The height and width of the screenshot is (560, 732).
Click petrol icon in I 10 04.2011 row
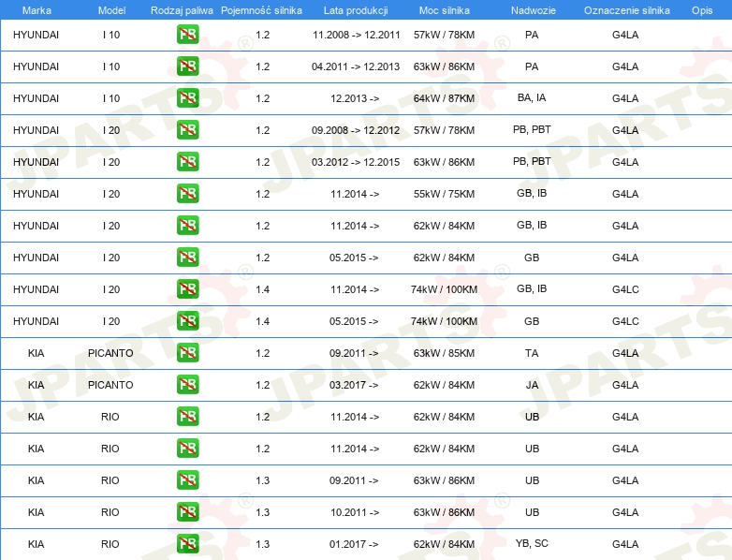coord(187,66)
